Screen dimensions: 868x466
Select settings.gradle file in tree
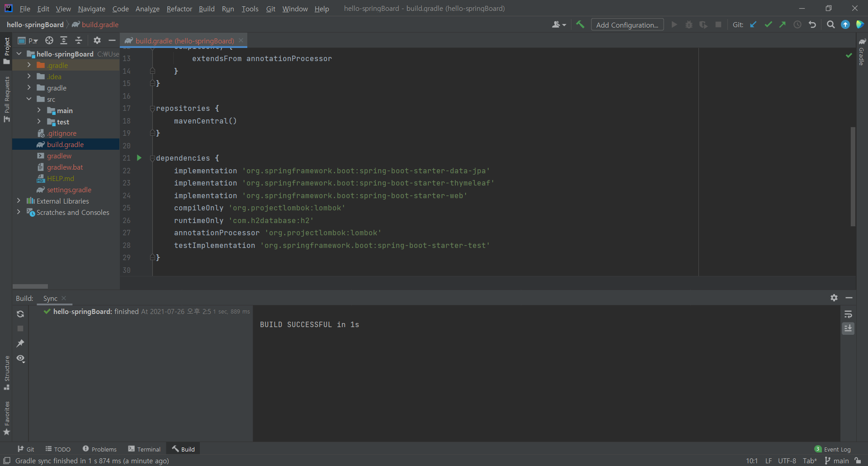tap(69, 190)
